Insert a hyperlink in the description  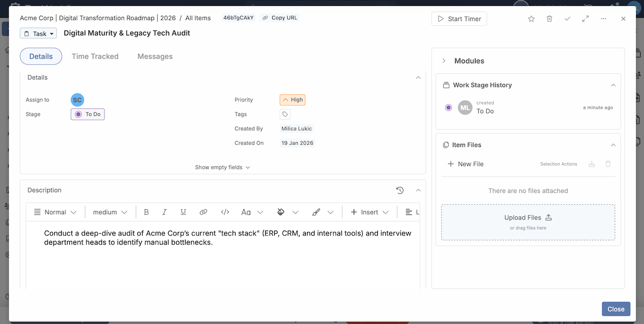[x=203, y=212]
